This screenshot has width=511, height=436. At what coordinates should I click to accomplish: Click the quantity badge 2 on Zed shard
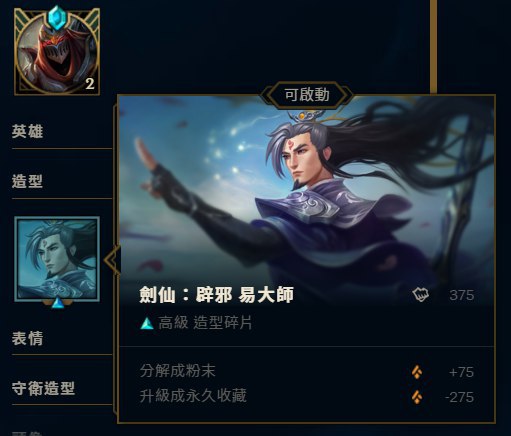click(90, 84)
